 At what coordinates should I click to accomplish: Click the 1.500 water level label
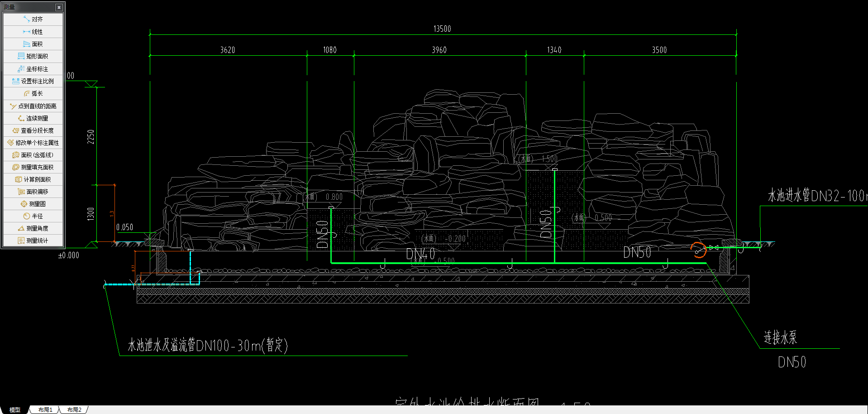click(550, 159)
